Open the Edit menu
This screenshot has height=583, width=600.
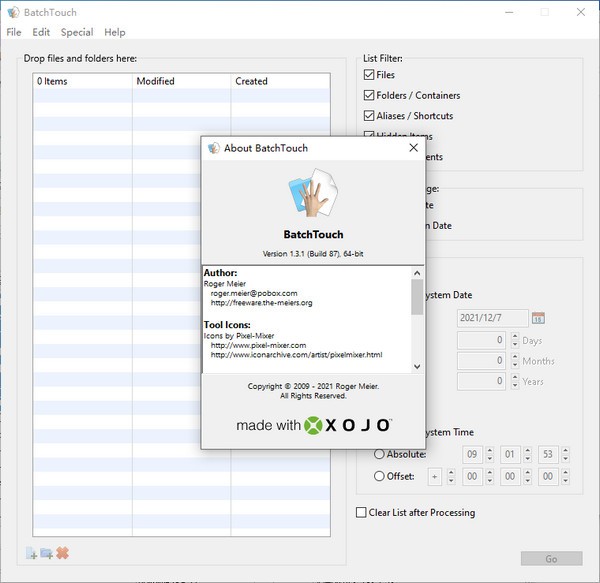[x=41, y=32]
